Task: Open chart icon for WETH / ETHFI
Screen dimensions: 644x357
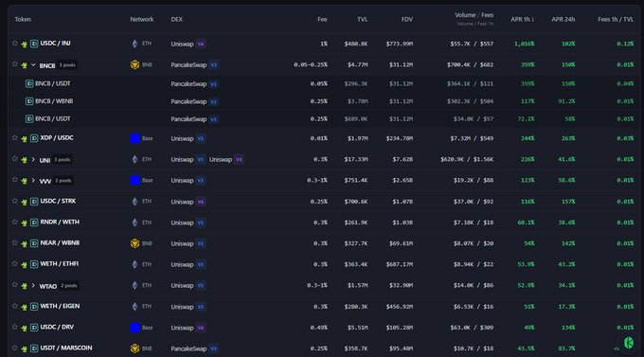Action: (34, 264)
